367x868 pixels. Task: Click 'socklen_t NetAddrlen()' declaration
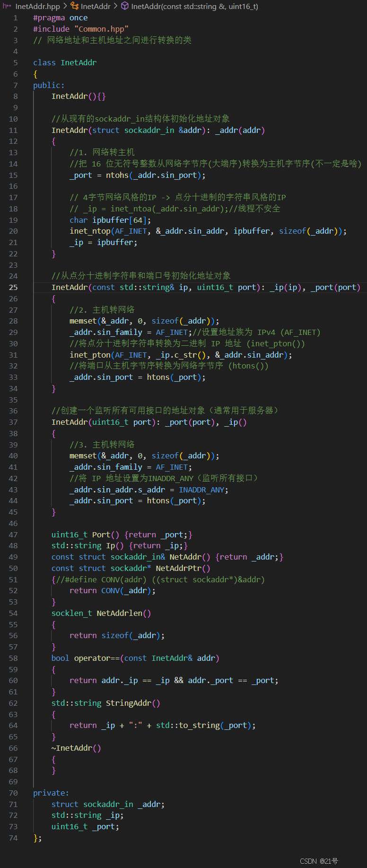[x=101, y=613]
